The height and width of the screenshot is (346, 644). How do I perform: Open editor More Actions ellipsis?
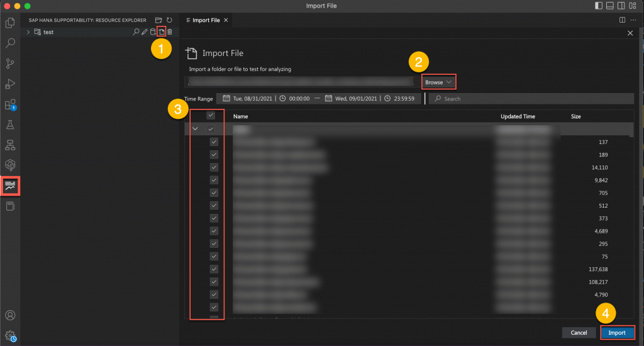(x=633, y=20)
